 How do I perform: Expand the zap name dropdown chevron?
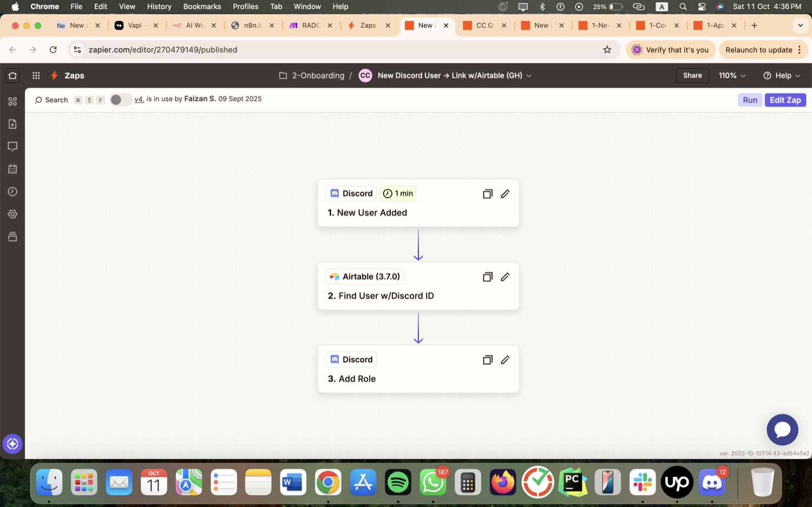click(x=529, y=76)
